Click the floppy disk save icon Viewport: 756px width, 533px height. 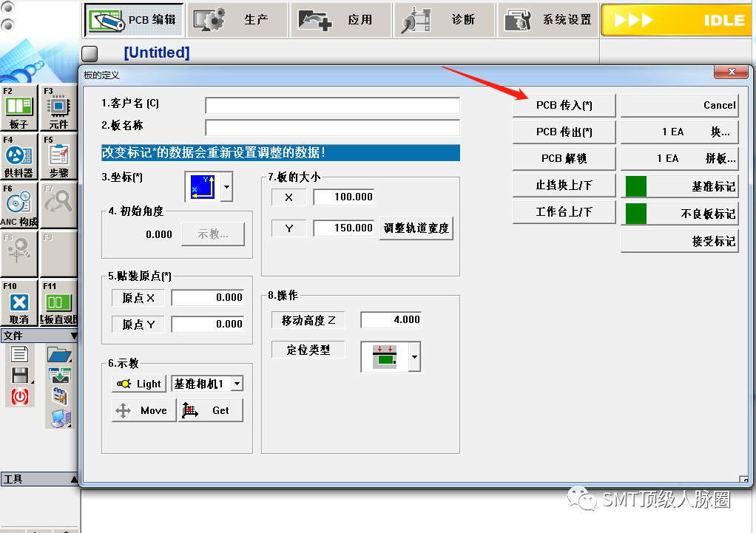[x=19, y=376]
